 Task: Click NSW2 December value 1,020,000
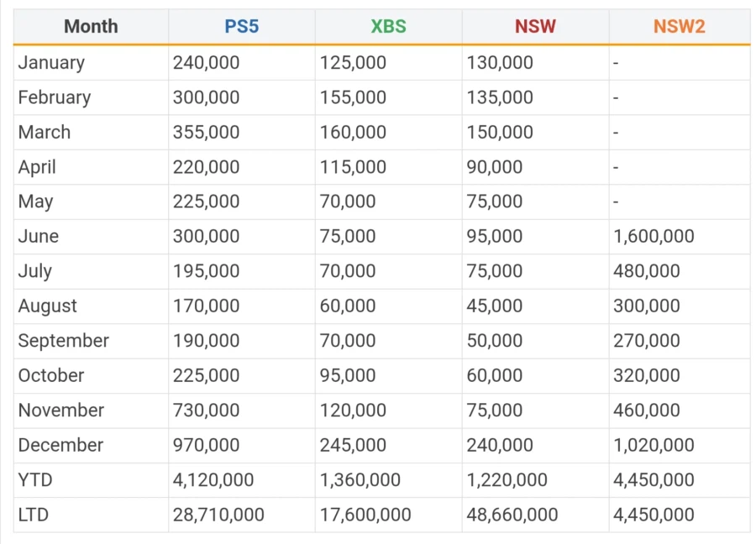pyautogui.click(x=654, y=445)
